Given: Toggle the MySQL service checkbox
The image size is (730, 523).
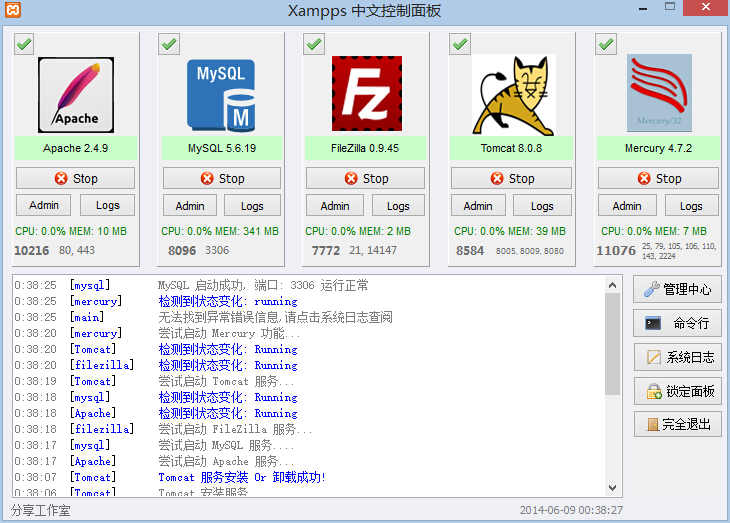Looking at the screenshot, I should [169, 44].
